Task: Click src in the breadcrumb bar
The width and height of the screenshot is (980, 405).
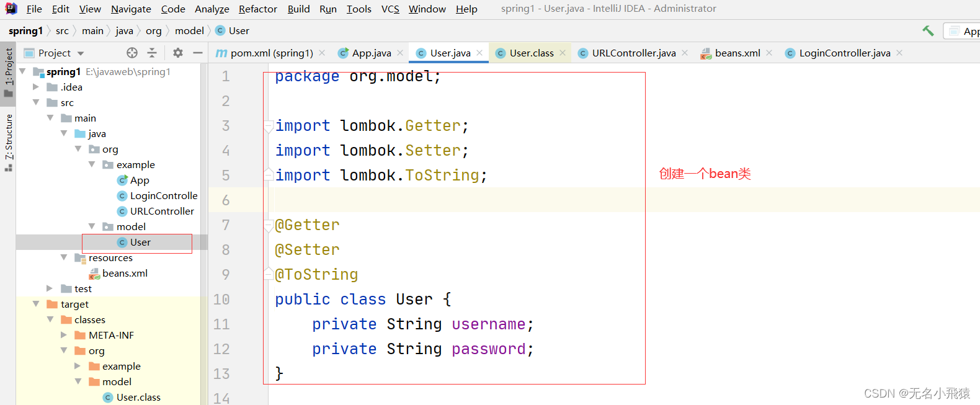Action: [62, 30]
